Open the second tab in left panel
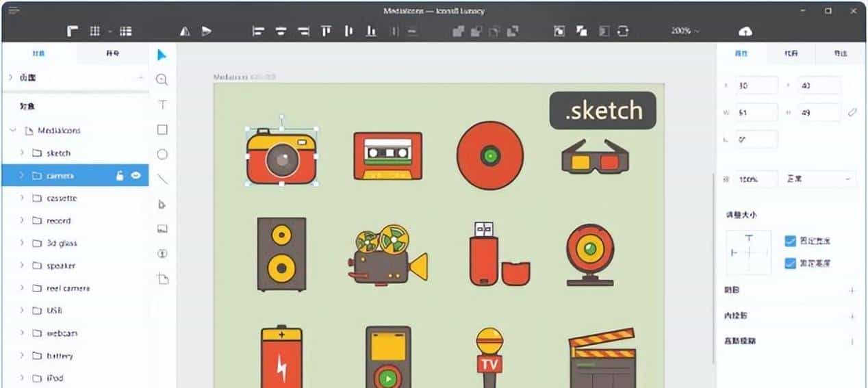This screenshot has height=388, width=868. 112,53
